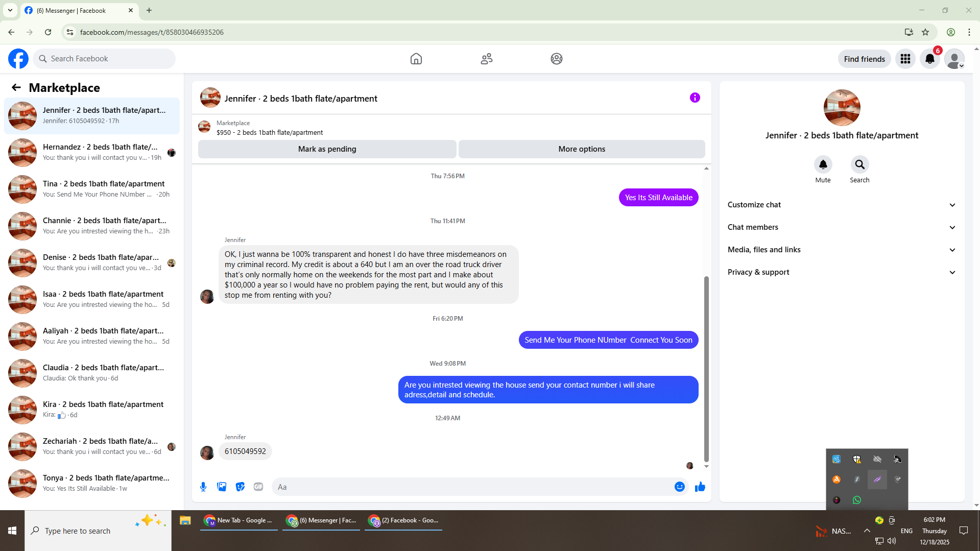This screenshot has width=980, height=551.
Task: Open the Isaa conversation
Action: coord(92,300)
